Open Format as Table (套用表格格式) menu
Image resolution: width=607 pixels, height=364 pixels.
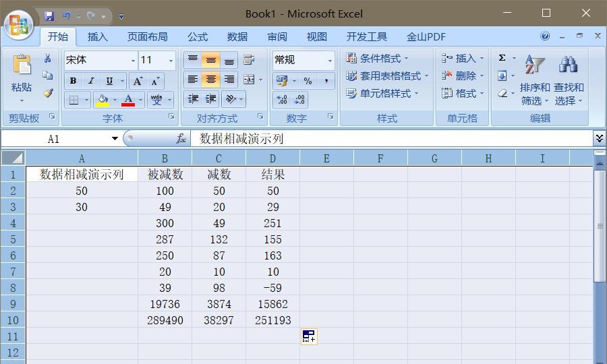tap(387, 75)
